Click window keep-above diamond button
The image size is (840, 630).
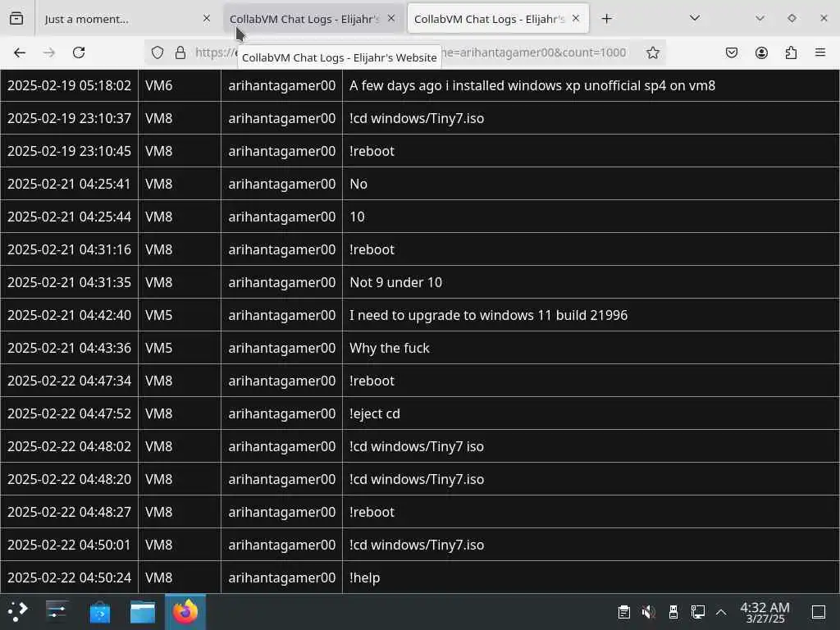(x=792, y=18)
